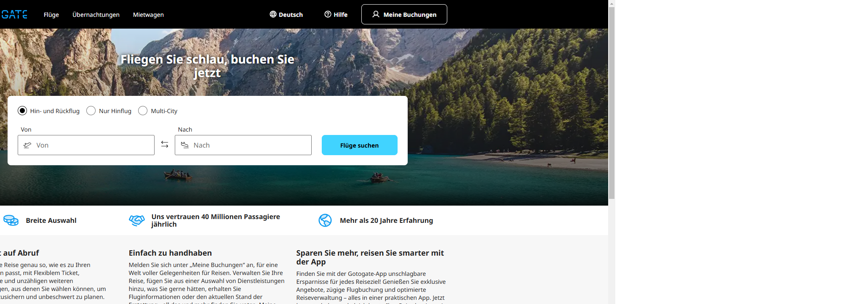Click the Flüge suchen button
Screen dimensions: 868x304
360,145
